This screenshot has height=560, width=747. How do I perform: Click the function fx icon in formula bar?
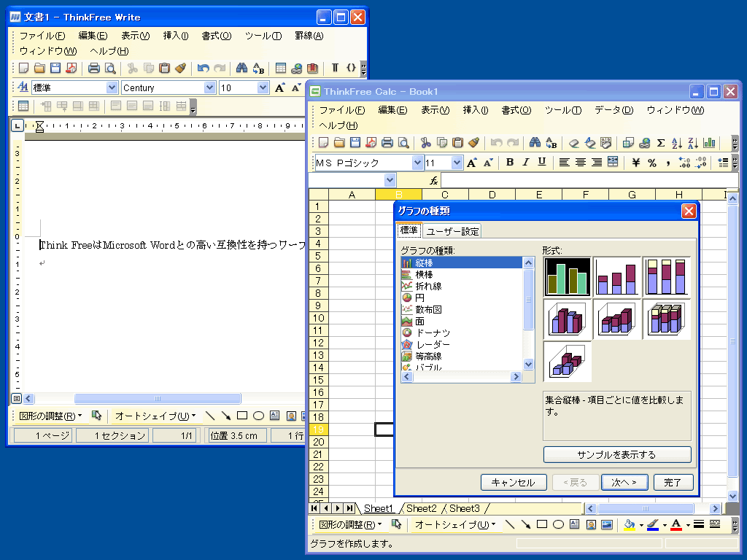[x=433, y=181]
